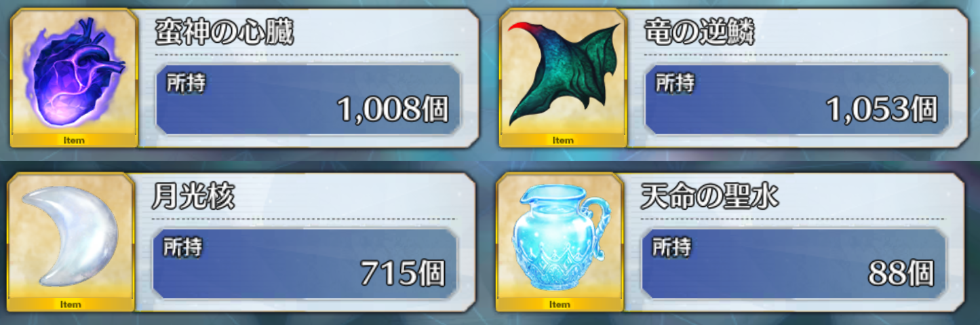This screenshot has width=980, height=325.
Task: Select the white crescent moon icon
Action: point(70,235)
